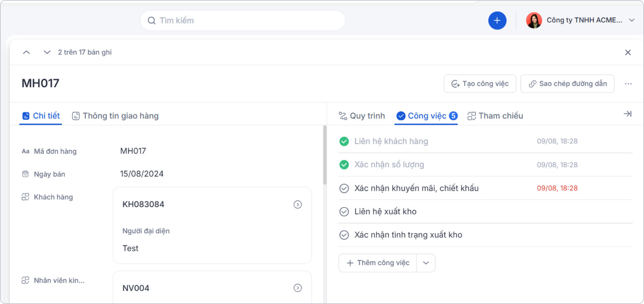
Task: Click the KH083084 customer code
Action: coord(143,204)
